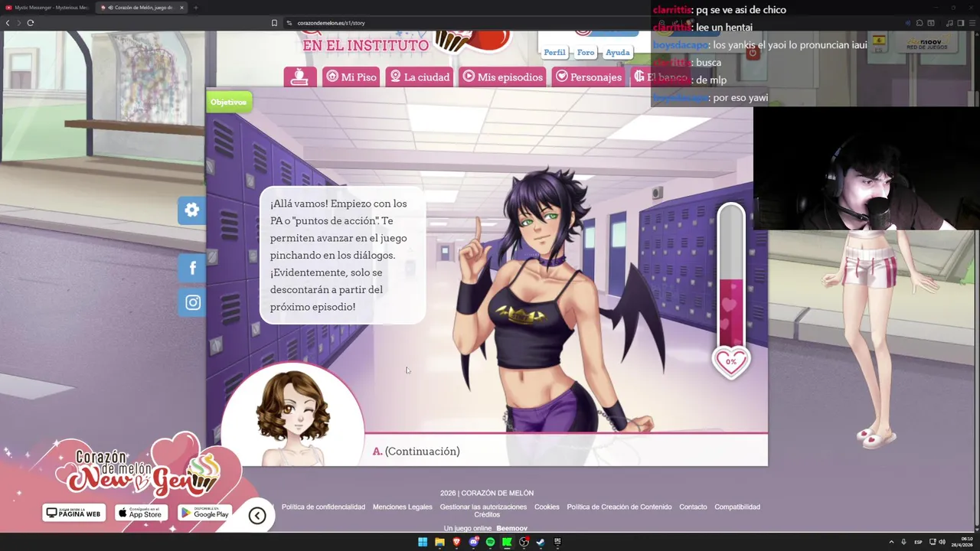Open browser main menu hamburger icon
This screenshot has width=980, height=551.
coord(972,23)
